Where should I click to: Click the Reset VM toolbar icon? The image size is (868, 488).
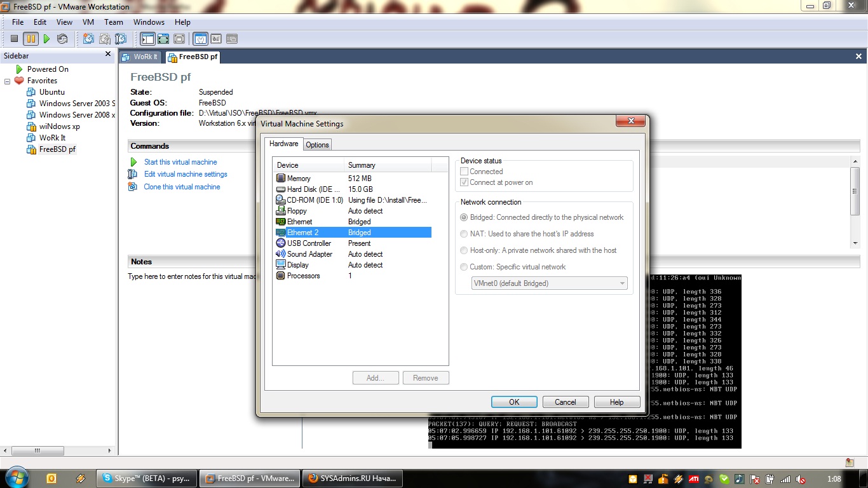(x=62, y=39)
